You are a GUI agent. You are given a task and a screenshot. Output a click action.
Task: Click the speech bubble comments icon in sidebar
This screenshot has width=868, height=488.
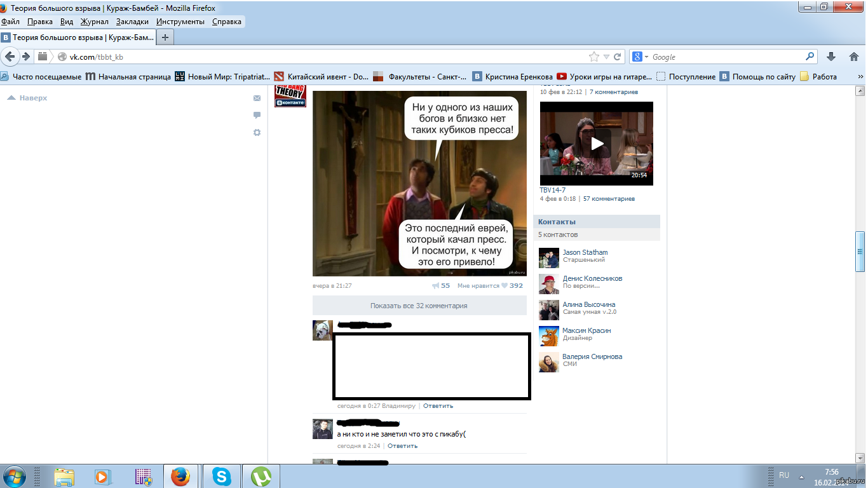click(x=257, y=116)
